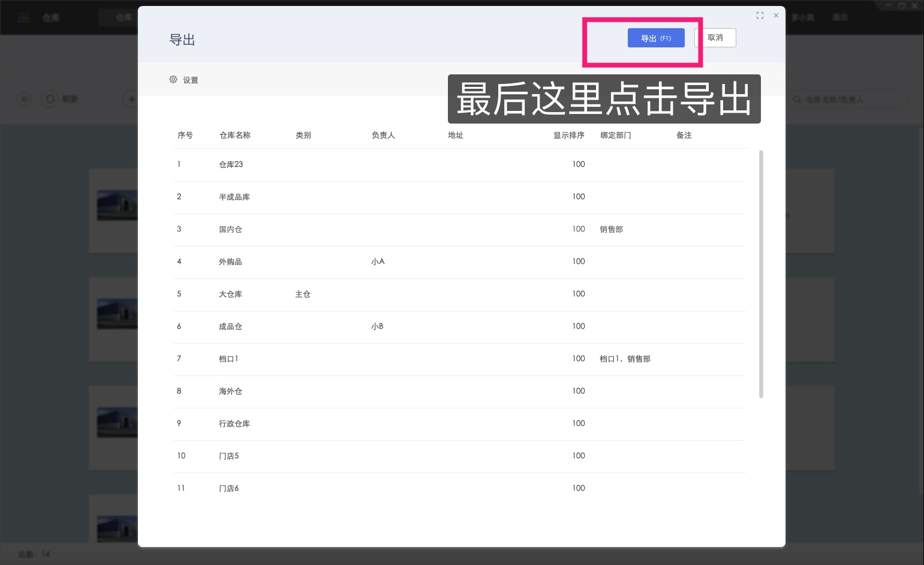Refresh the warehouse list with the 刷新 icon

[50, 99]
